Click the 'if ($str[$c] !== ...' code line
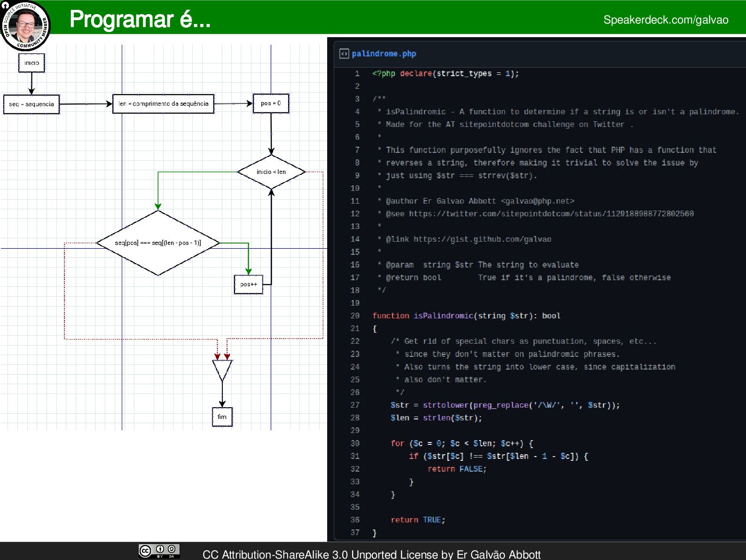This screenshot has height=560, width=746. [x=498, y=456]
